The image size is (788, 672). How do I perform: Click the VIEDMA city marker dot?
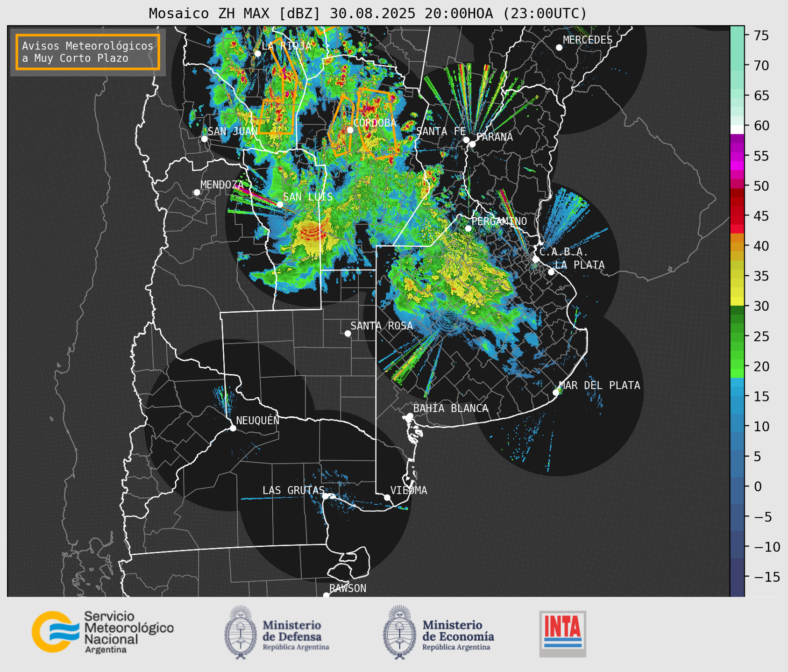pyautogui.click(x=387, y=497)
